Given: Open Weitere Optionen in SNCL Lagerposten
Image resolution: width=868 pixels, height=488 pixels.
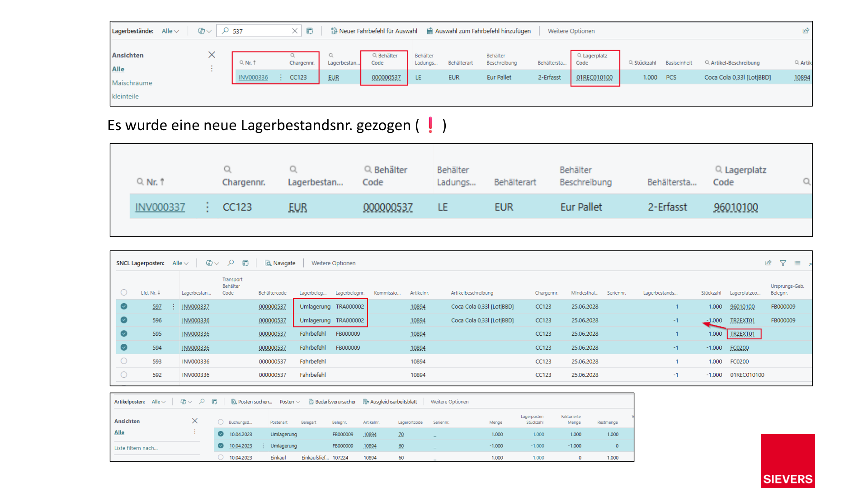Looking at the screenshot, I should 333,263.
